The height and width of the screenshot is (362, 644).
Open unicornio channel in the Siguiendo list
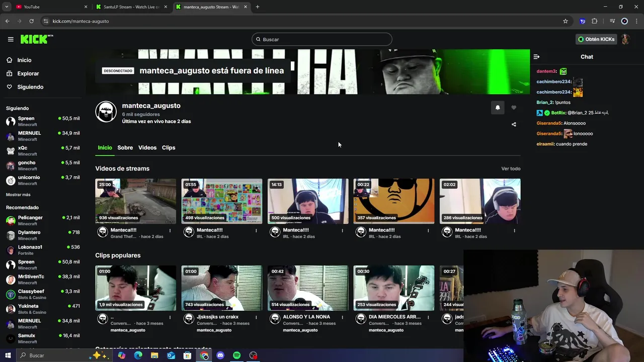43,180
